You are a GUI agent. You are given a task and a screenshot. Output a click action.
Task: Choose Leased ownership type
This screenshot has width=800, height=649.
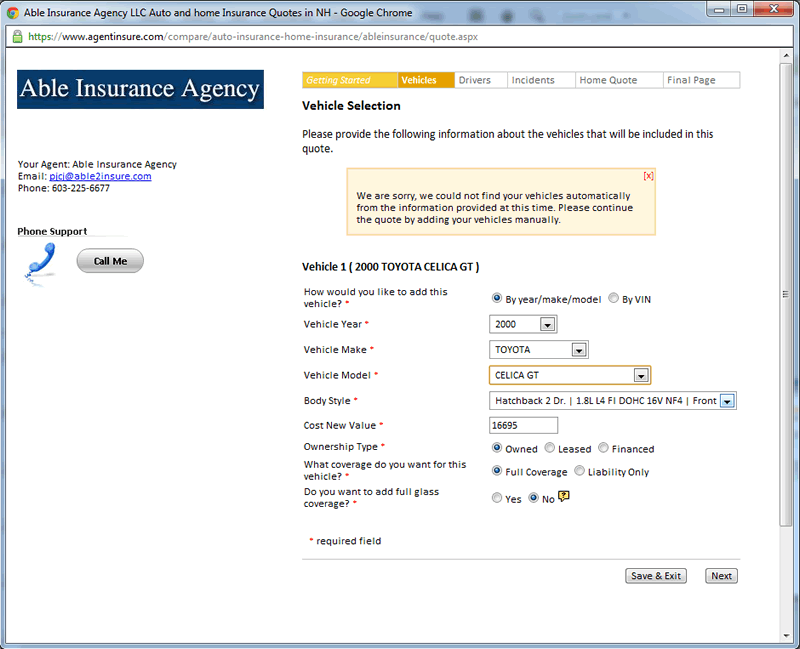pyautogui.click(x=550, y=448)
